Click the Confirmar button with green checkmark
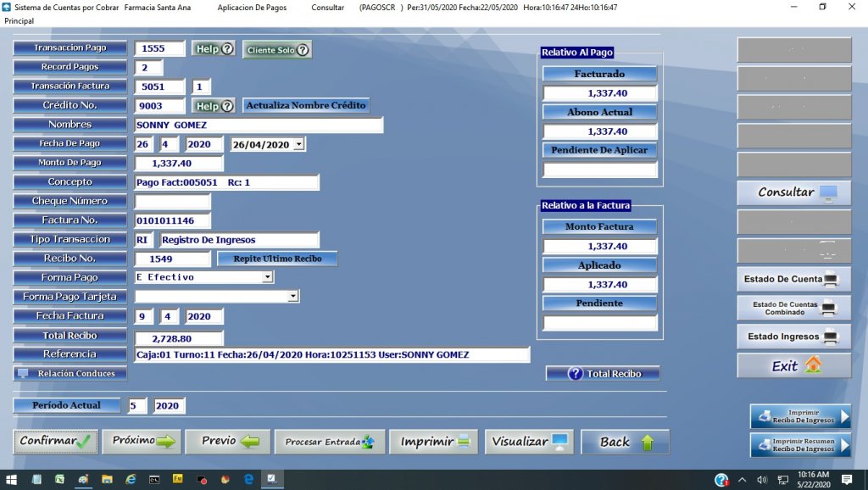This screenshot has width=868, height=490. click(x=56, y=442)
